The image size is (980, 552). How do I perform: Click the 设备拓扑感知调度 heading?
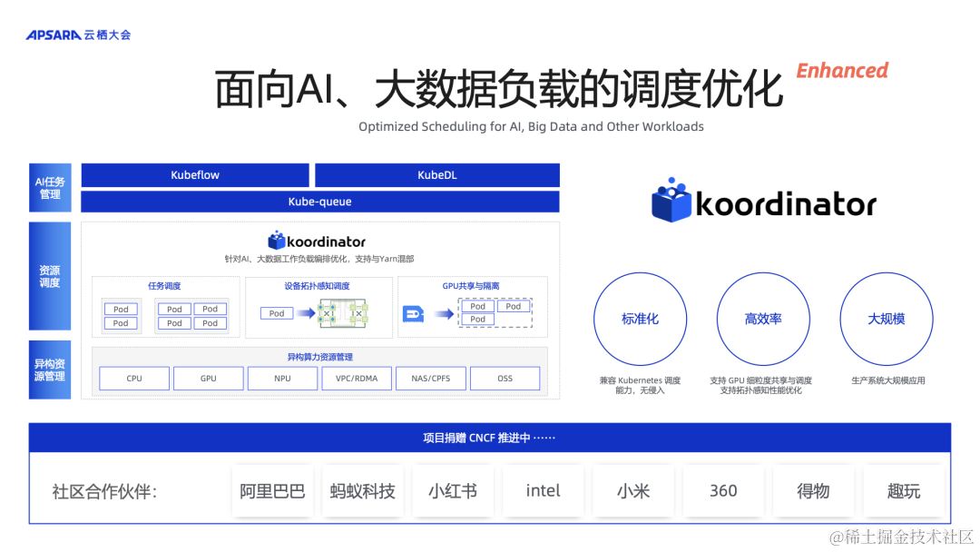pos(317,286)
